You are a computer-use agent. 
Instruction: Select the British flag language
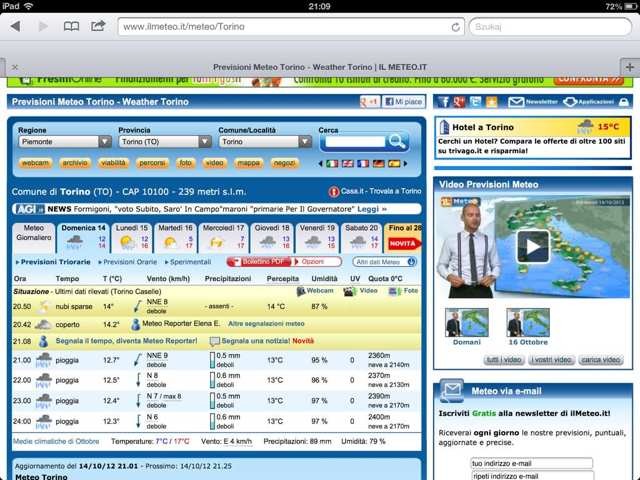click(x=347, y=164)
